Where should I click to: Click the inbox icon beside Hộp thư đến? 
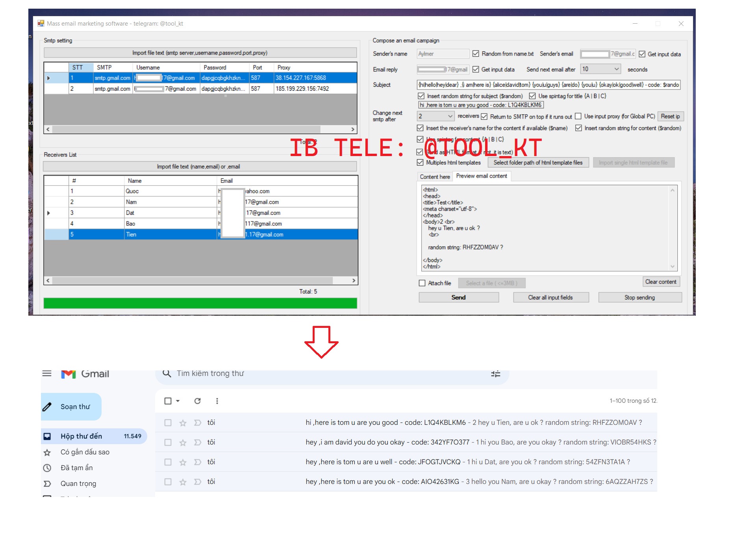coord(47,436)
